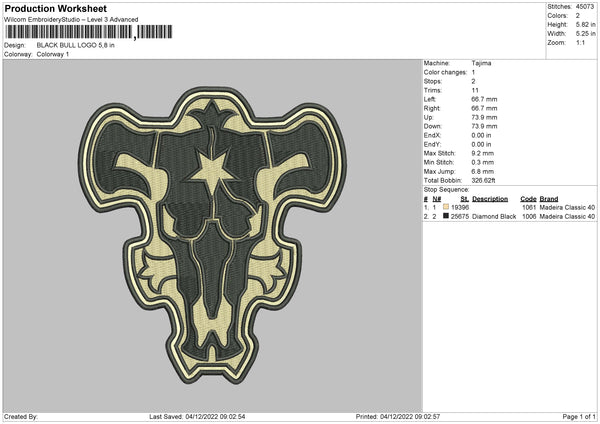Viewport: 600px width, 424px height.
Task: Click the "Stop Sequence:" heading
Action: tap(446, 189)
